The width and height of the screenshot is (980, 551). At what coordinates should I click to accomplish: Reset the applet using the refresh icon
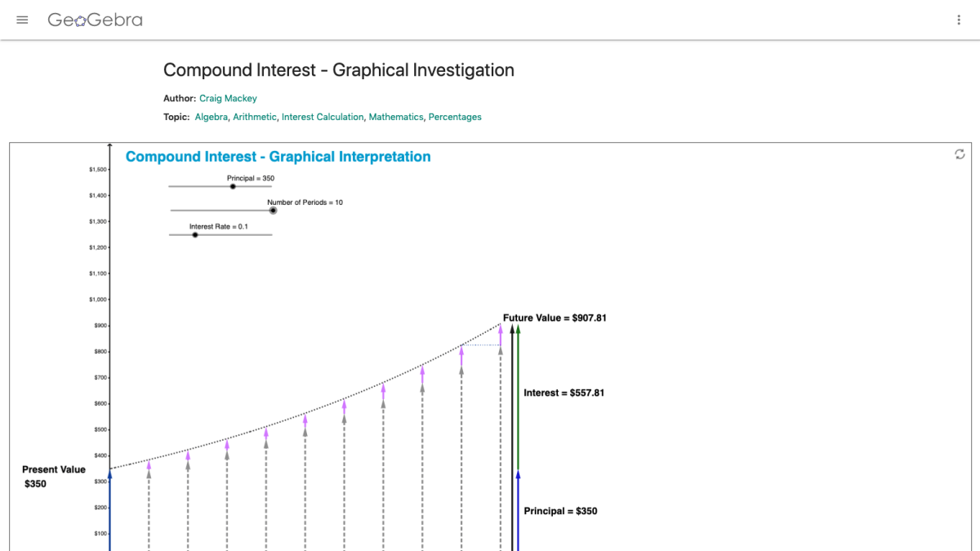click(x=960, y=153)
